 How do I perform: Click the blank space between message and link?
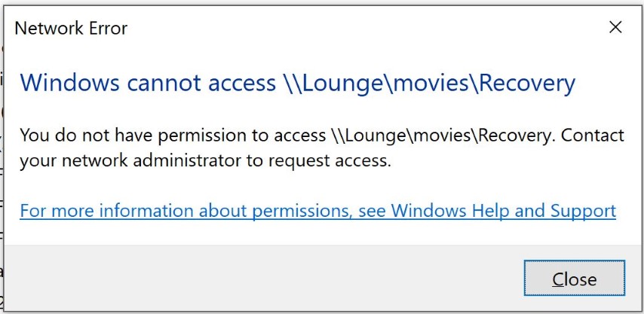317,185
